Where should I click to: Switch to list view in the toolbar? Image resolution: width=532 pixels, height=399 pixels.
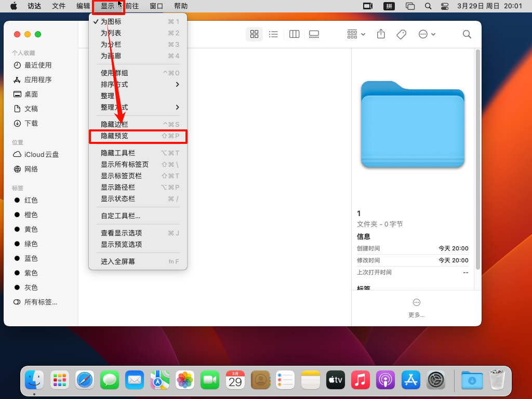[274, 34]
